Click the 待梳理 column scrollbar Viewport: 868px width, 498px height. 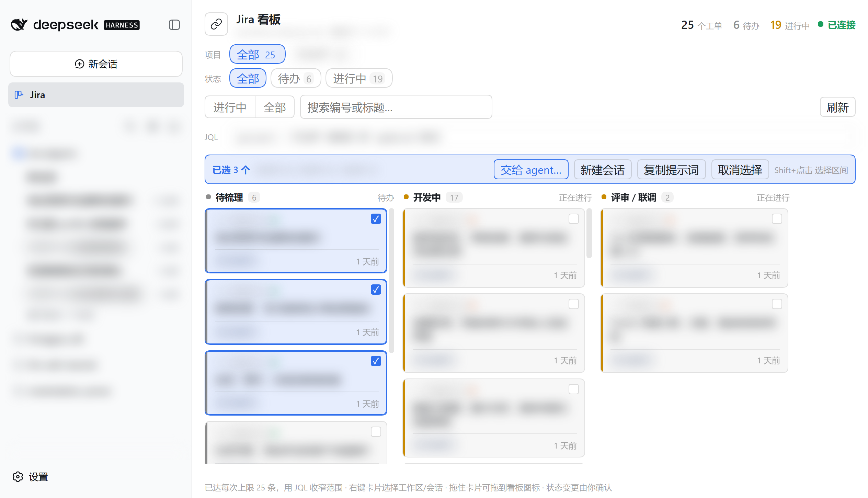391,281
